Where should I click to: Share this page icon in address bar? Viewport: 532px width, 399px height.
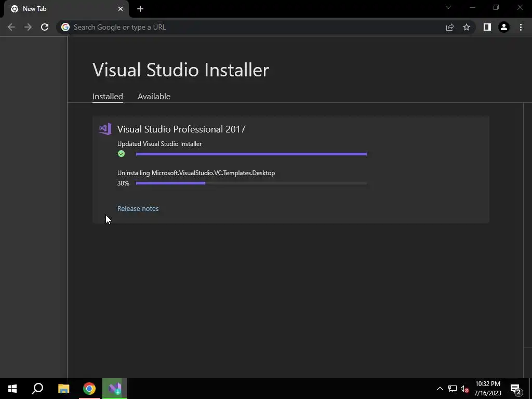click(x=450, y=27)
